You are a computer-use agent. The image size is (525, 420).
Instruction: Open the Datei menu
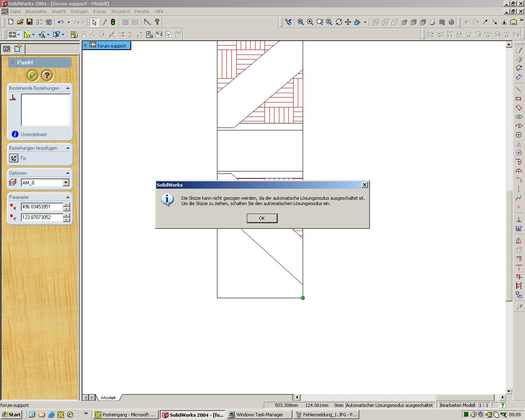15,11
